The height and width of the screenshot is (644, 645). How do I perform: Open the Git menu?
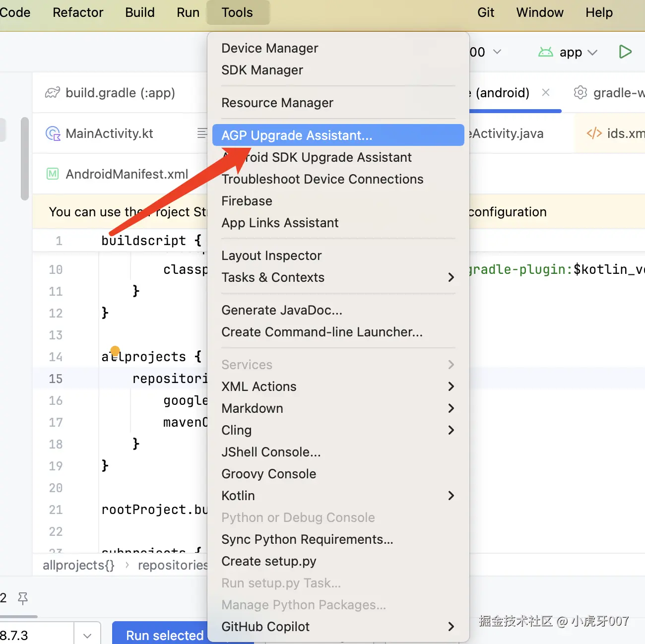[x=486, y=12]
